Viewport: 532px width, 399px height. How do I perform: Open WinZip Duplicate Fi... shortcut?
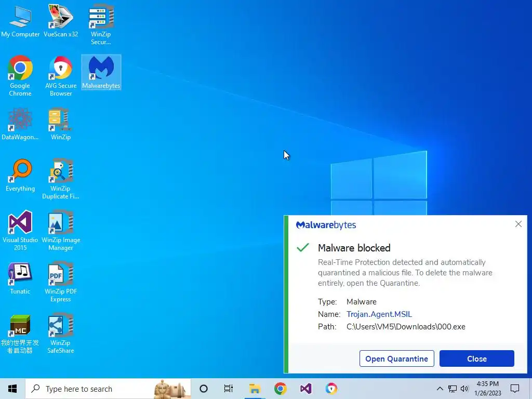[61, 179]
